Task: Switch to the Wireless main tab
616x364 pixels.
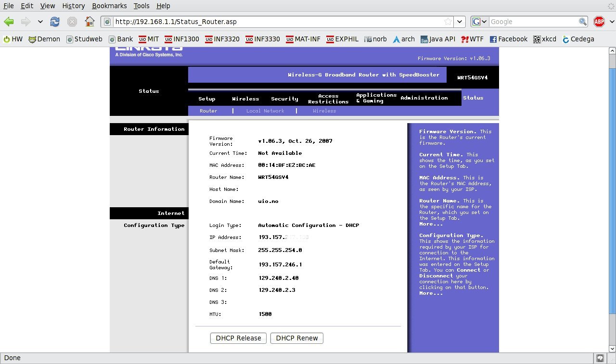Action: point(245,99)
